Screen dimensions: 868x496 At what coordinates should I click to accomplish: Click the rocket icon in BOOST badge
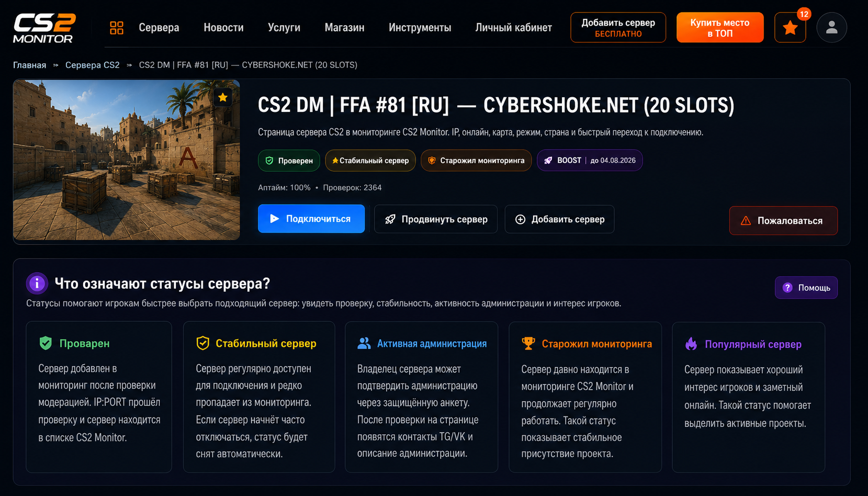pos(548,161)
